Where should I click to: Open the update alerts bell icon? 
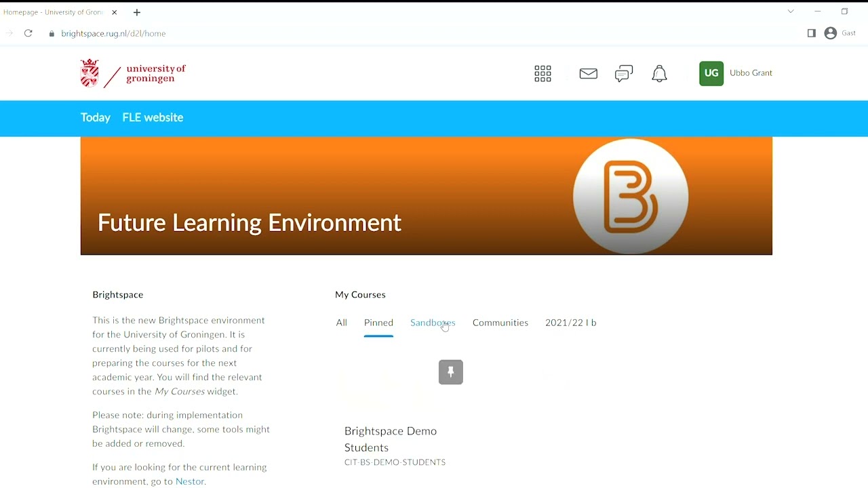coord(660,74)
